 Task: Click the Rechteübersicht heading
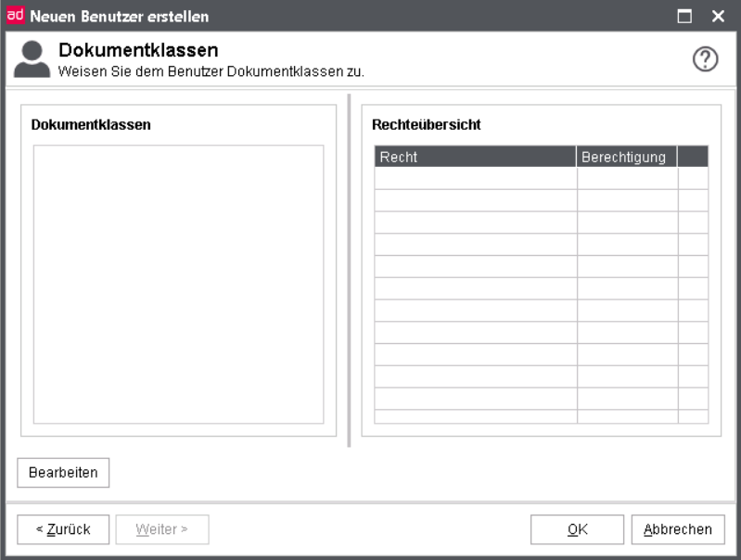point(427,125)
